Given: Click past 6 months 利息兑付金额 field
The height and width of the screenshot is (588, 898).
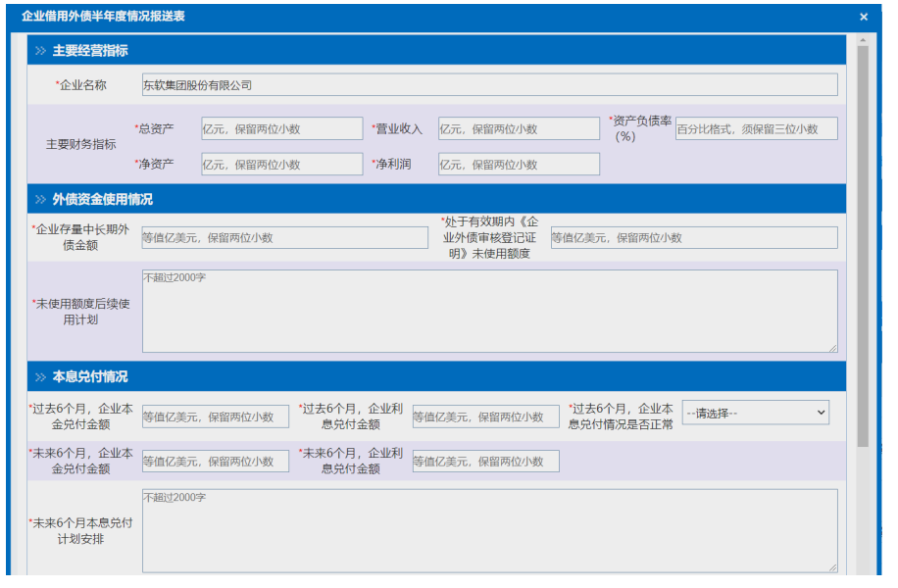Looking at the screenshot, I should pos(485,416).
